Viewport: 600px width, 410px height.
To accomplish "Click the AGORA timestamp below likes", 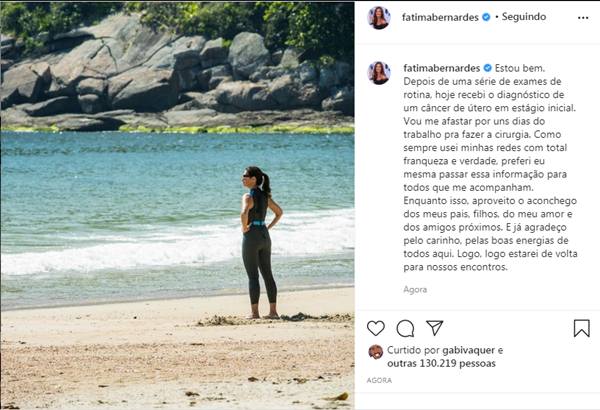I will coord(379,381).
